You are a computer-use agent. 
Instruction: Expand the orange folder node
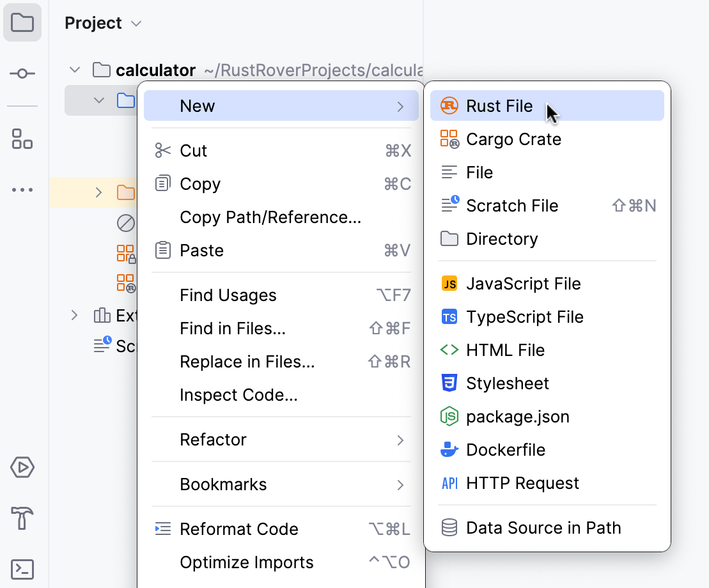(98, 192)
